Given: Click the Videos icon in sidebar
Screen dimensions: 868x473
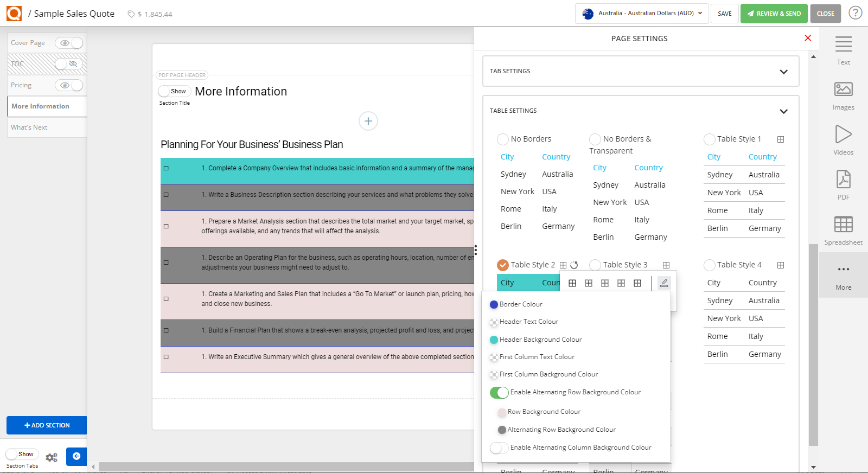Looking at the screenshot, I should pyautogui.click(x=843, y=135).
